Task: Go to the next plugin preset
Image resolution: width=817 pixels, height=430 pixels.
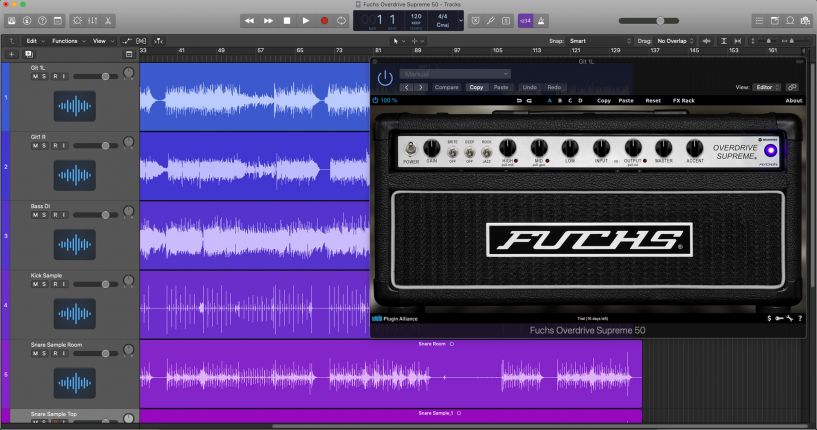Action: point(421,87)
